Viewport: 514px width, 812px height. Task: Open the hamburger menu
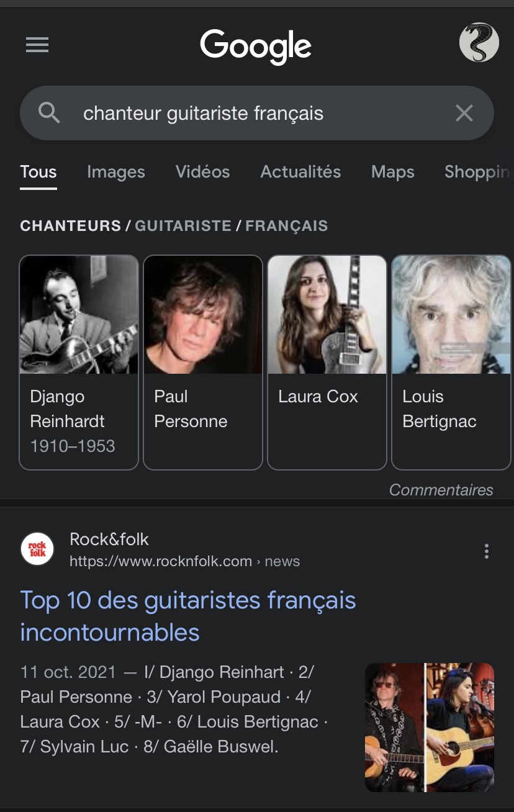point(37,45)
